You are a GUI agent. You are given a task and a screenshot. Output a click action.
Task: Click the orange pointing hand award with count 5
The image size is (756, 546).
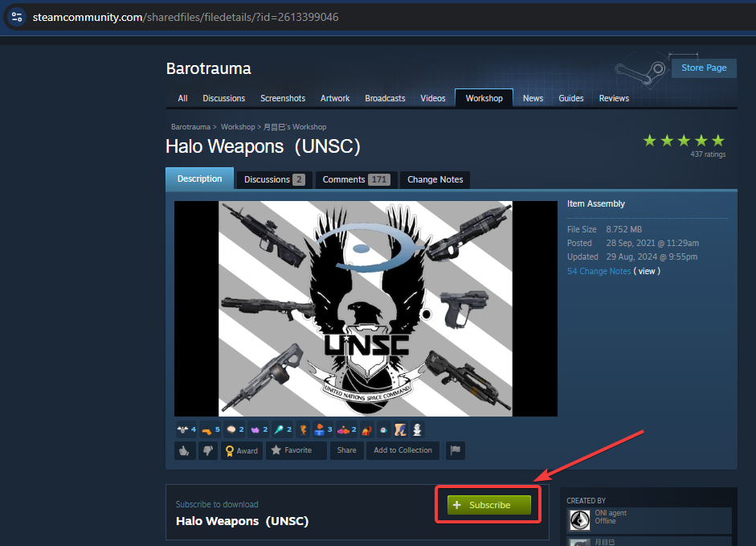(x=210, y=429)
